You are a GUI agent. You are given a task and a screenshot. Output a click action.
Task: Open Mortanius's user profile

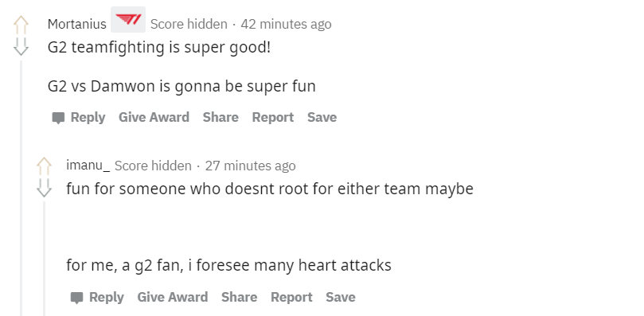coord(76,24)
